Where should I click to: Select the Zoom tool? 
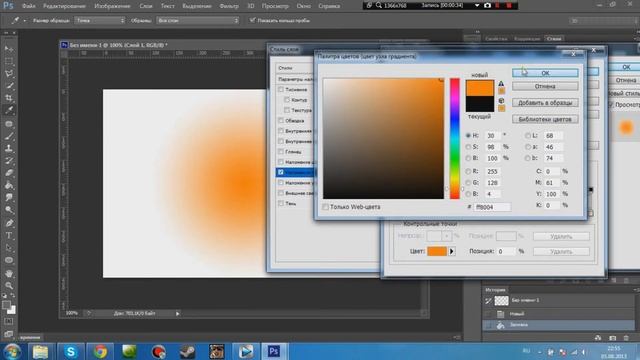tap(9, 285)
